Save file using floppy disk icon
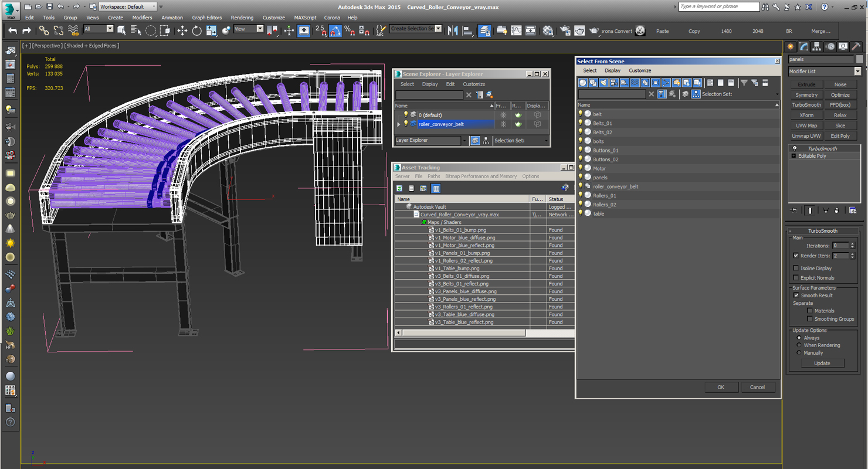Image resolution: width=868 pixels, height=469 pixels. (x=49, y=6)
